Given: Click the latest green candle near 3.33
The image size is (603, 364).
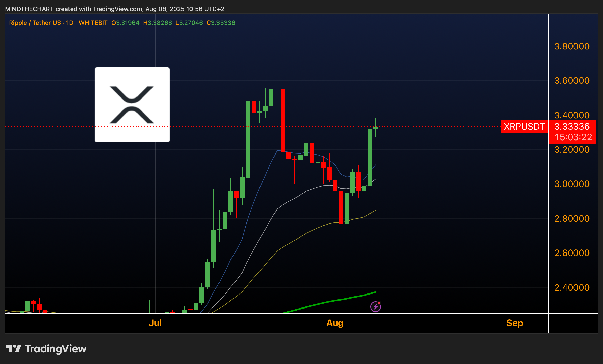Looking at the screenshot, I should (376, 128).
